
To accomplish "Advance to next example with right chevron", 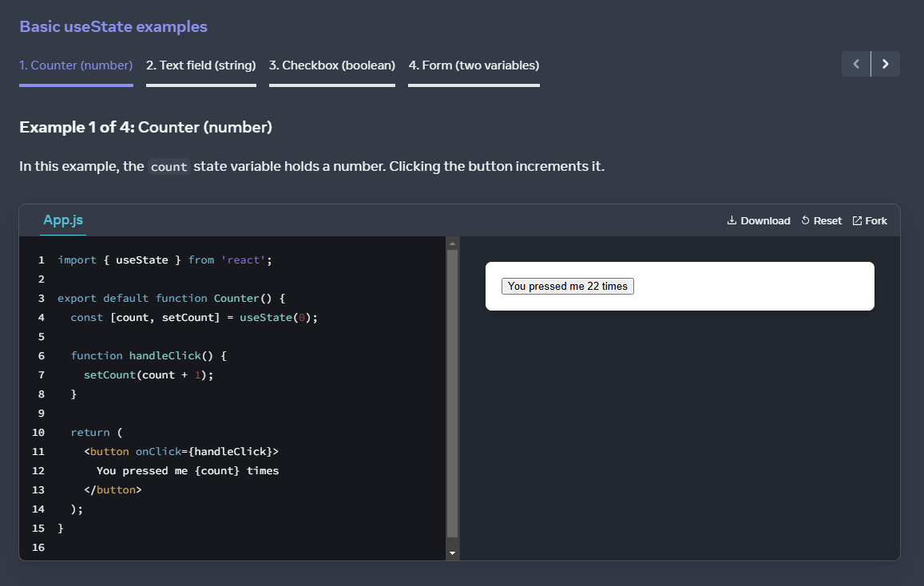I will pyautogui.click(x=885, y=64).
